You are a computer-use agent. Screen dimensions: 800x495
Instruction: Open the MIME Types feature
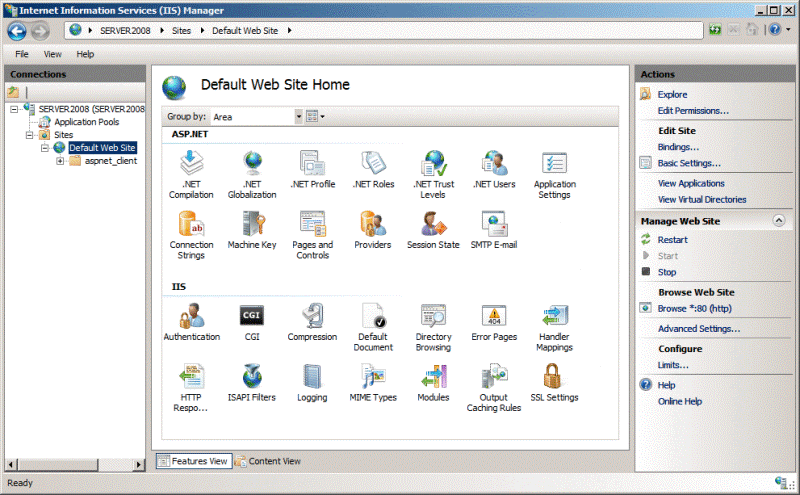[373, 383]
